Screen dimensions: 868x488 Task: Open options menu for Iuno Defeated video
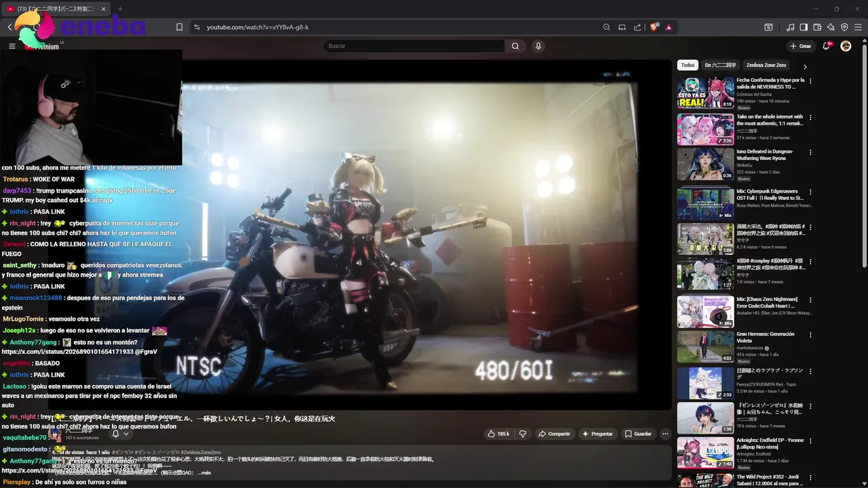pos(810,152)
